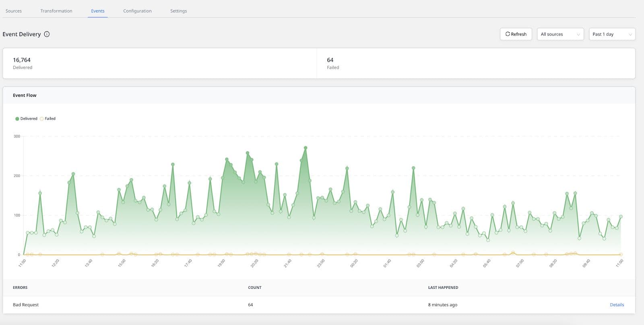Click the Refresh button

click(x=516, y=34)
